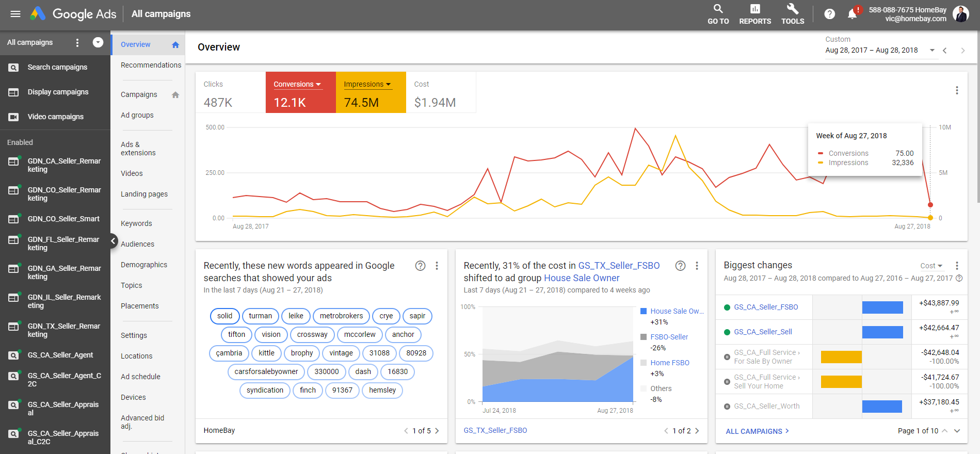
Task: Click the blue House Sale Owner legend swatch
Action: (644, 311)
